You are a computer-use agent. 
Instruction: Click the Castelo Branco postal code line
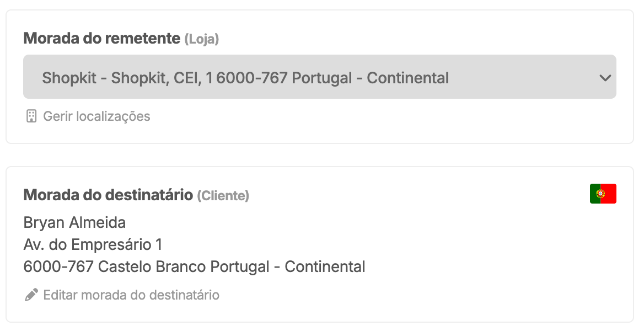(x=194, y=267)
